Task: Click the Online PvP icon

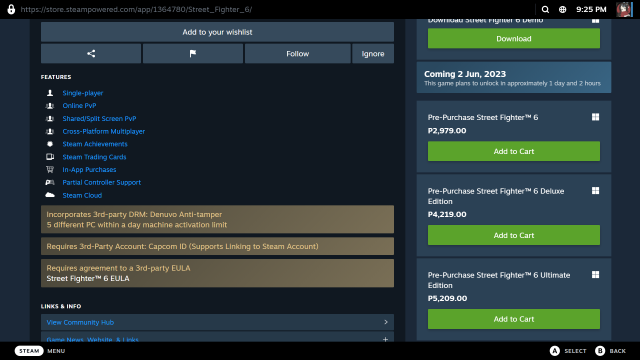Action: 50,106
